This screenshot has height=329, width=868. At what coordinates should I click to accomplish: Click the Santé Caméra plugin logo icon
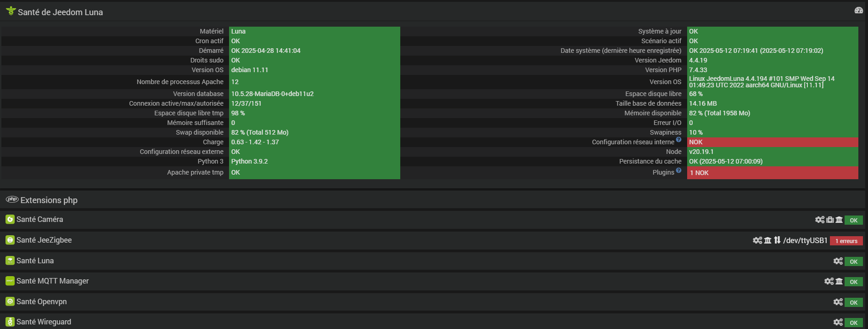10,219
